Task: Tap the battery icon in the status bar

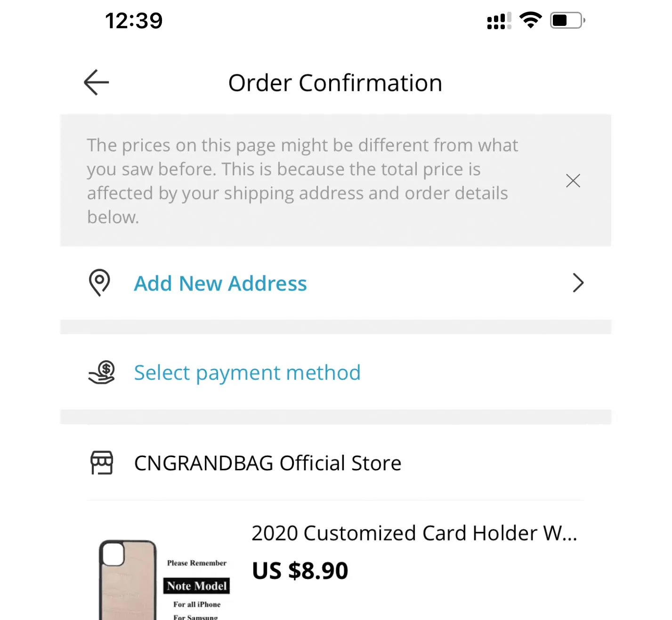Action: 567,20
